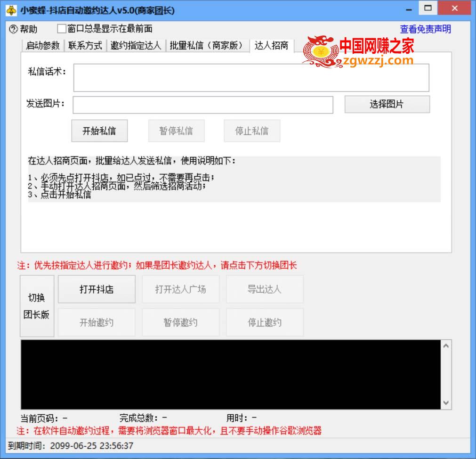Click into the 私信话术 text box
476x459 pixels.
pos(251,78)
